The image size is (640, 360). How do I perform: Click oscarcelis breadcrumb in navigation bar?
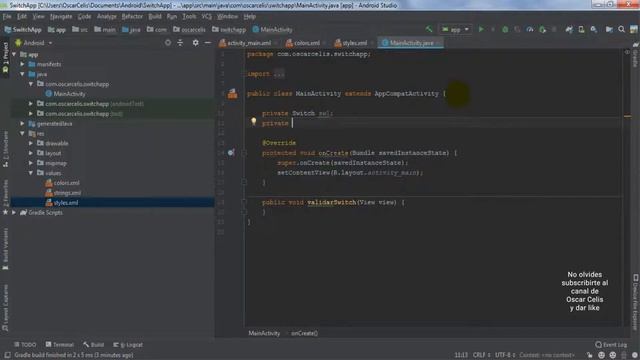click(x=189, y=29)
